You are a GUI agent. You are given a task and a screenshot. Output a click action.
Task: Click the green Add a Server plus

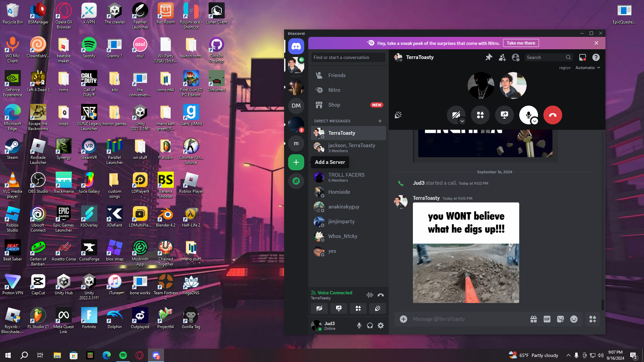[x=296, y=162]
